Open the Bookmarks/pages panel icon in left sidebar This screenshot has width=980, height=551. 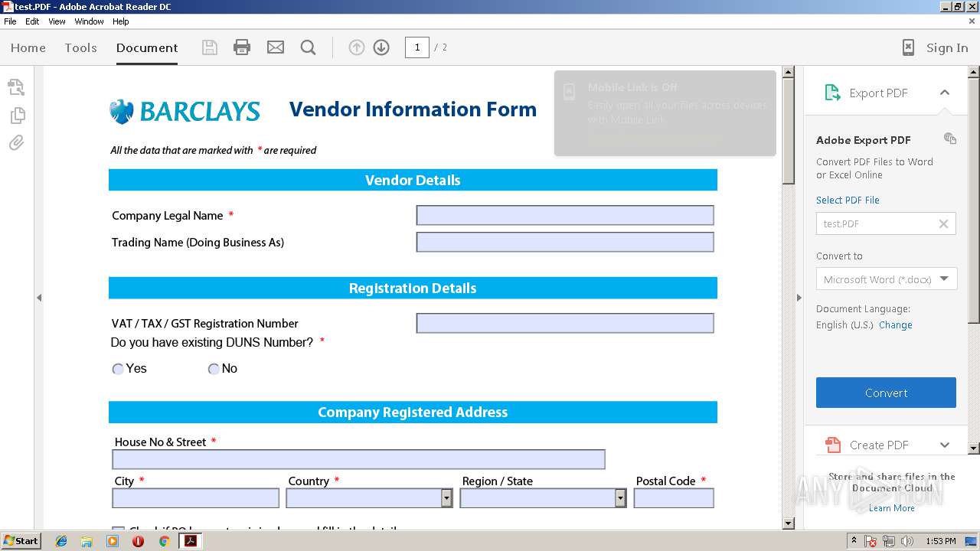point(17,115)
